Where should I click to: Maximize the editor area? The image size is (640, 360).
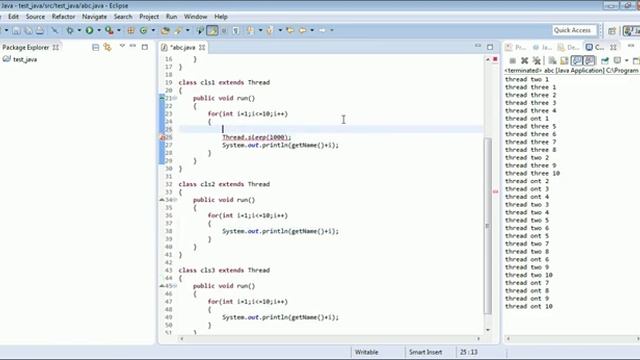(490, 47)
